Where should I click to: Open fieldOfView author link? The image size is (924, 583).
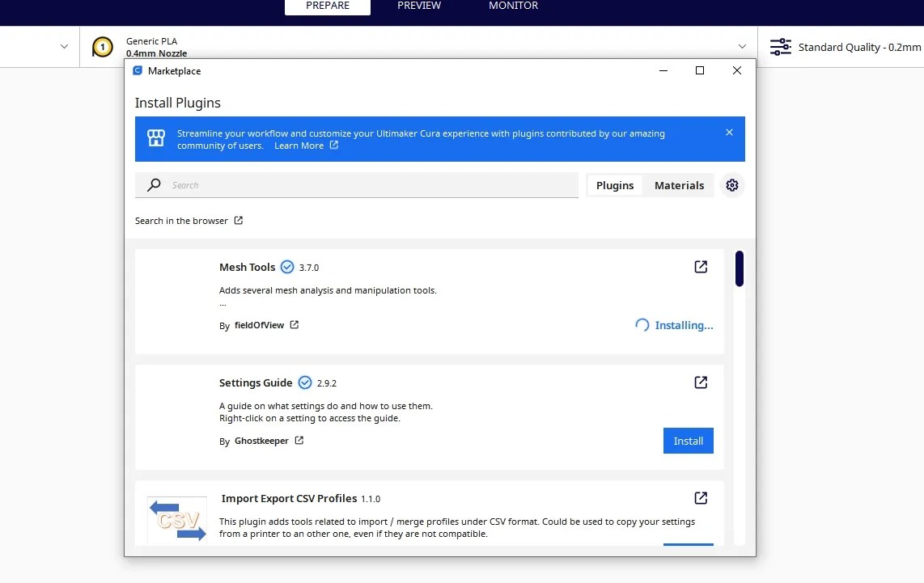(259, 325)
